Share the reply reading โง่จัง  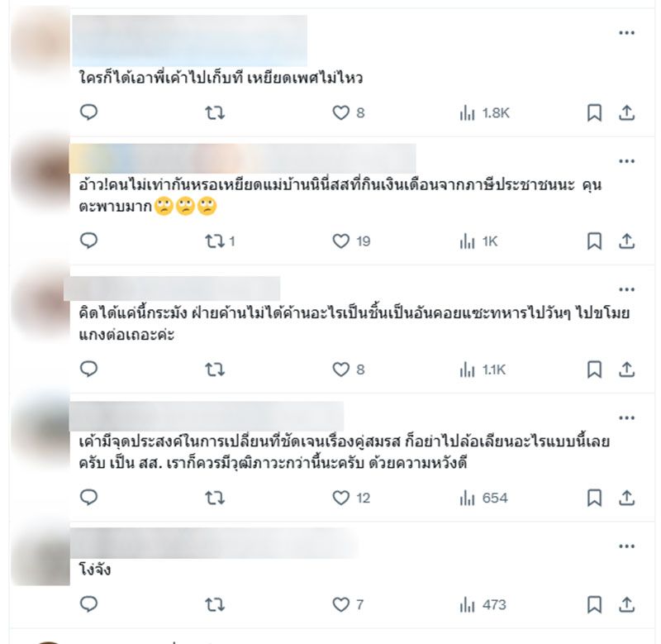(626, 605)
